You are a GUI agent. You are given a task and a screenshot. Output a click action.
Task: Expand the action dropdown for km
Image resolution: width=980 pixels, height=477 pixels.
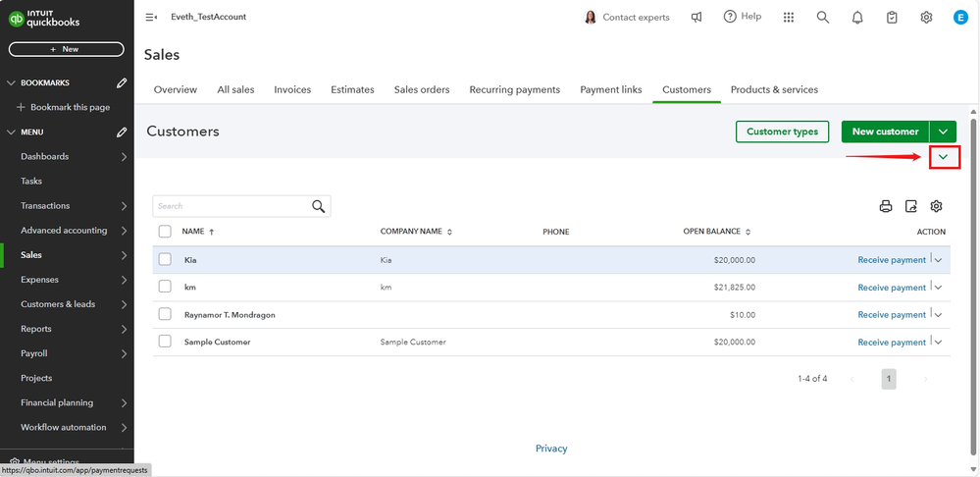coord(939,288)
